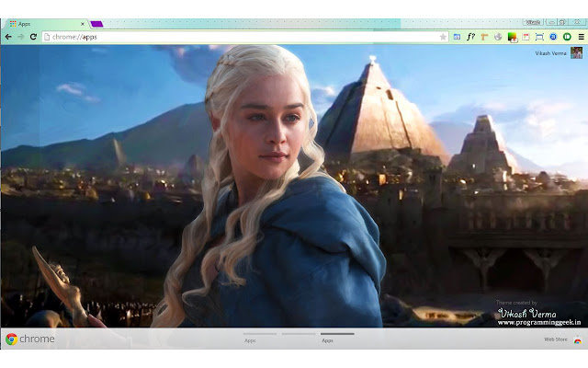Viewport: 588px width, 368px height.
Task: Reload the chrome://apps page
Action: 33,37
